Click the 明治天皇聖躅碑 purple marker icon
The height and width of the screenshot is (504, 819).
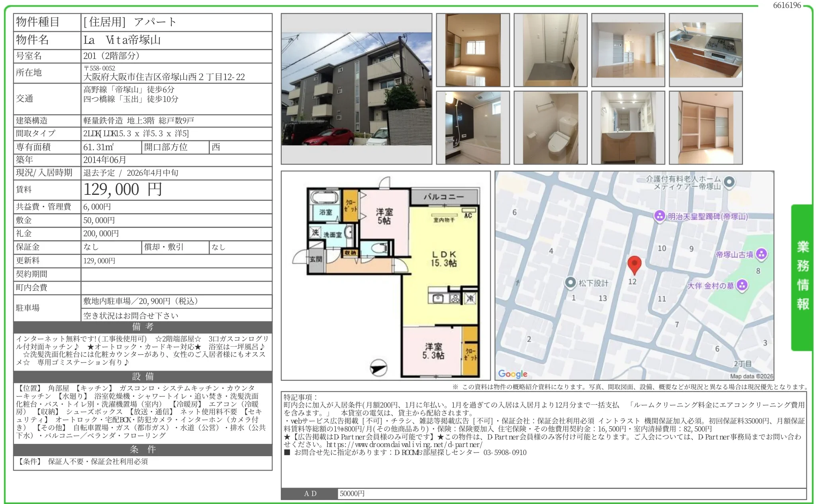pos(660,216)
